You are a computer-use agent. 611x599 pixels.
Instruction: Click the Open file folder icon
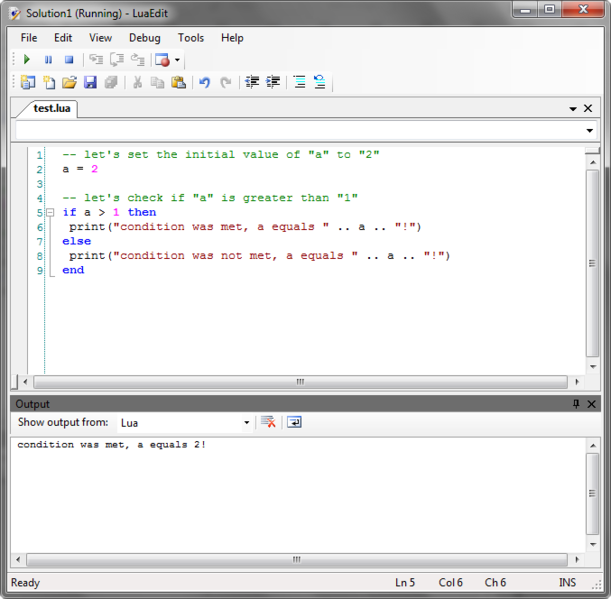pyautogui.click(x=69, y=82)
